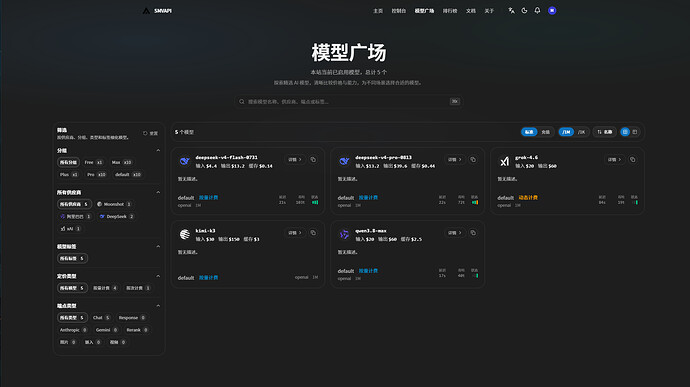Select the Plus group filter chip

pos(69,175)
